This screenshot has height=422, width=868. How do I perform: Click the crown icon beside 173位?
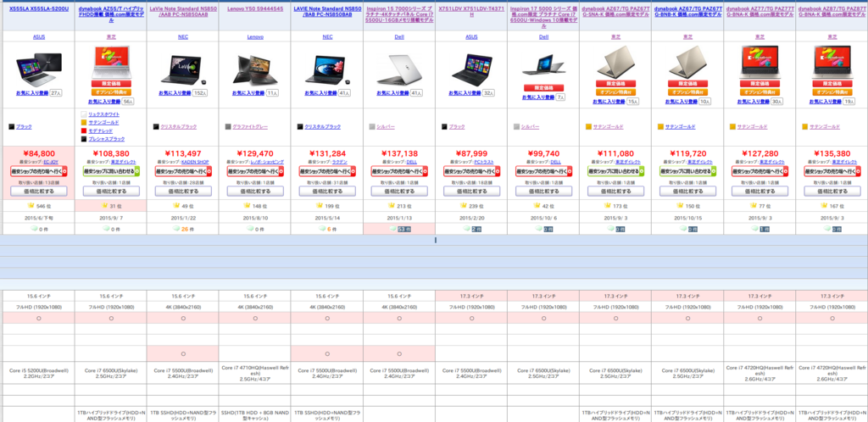pos(608,206)
